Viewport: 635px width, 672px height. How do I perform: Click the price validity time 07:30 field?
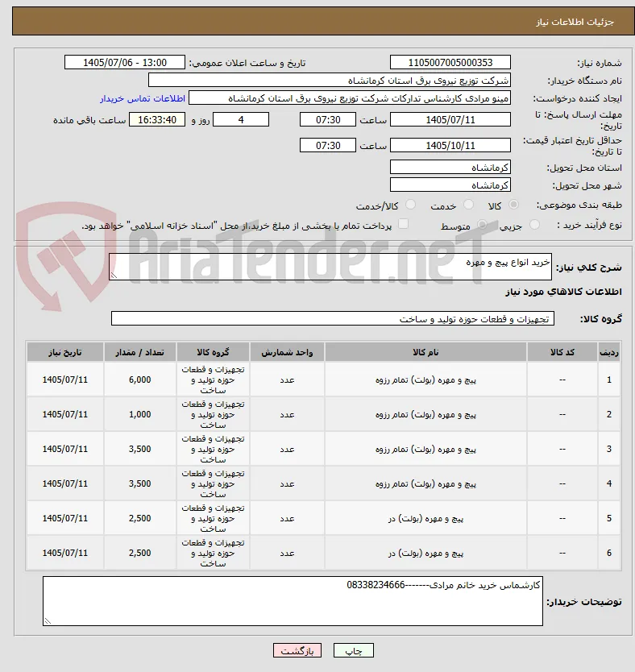pos(328,145)
